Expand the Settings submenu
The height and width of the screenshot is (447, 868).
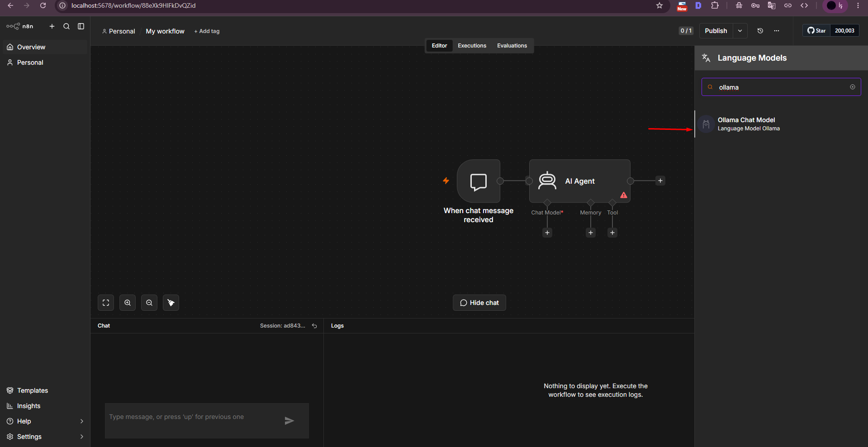(82, 437)
